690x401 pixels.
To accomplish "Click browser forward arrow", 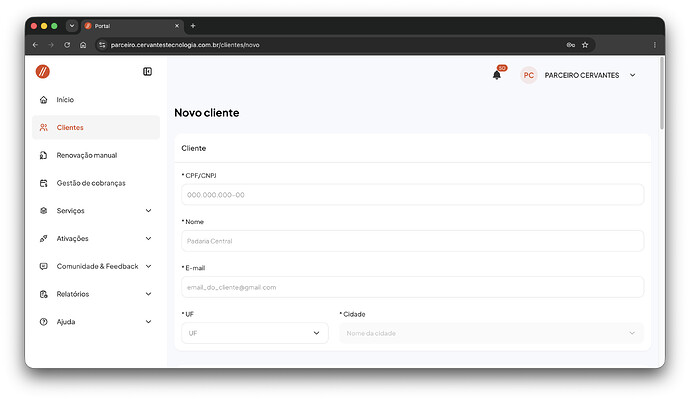I will (x=51, y=45).
